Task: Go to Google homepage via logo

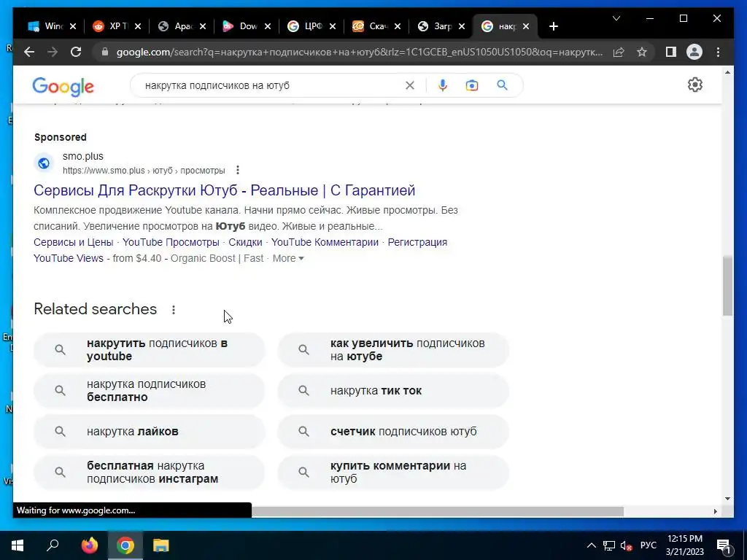Action: point(63,87)
